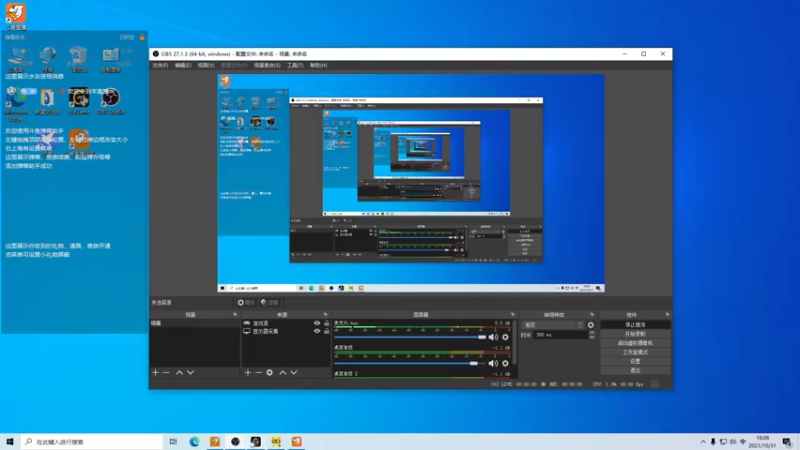Toggle visibility of display capture source

[317, 331]
